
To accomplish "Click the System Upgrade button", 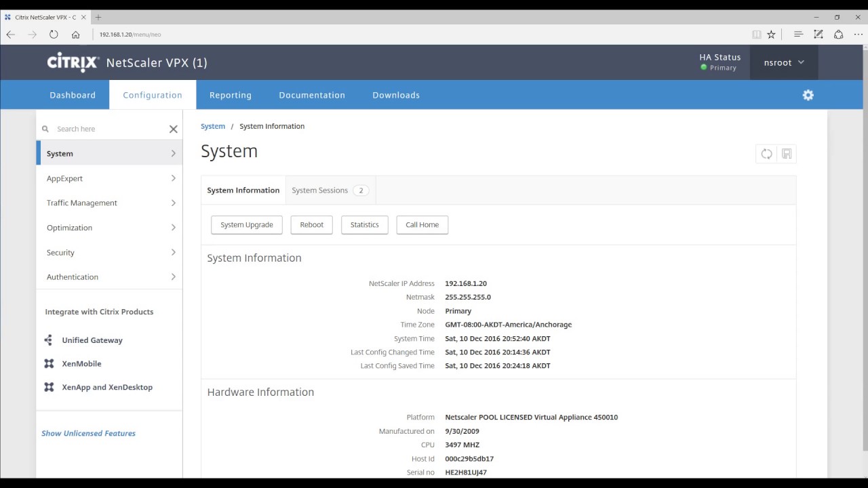I will 247,225.
